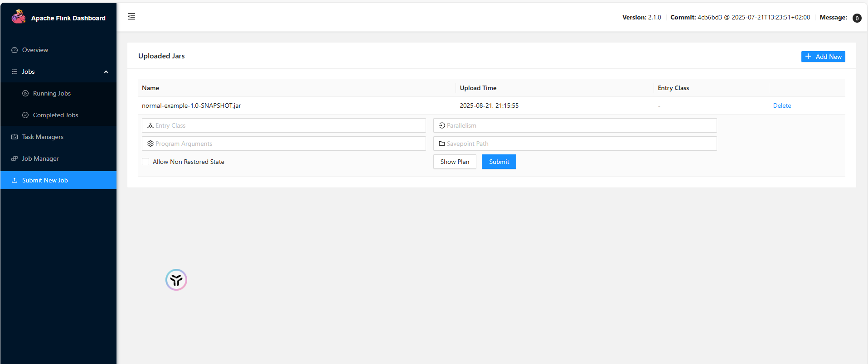Collapse the Jobs submenu chevron
Image resolution: width=868 pixels, height=364 pixels.
pyautogui.click(x=106, y=72)
